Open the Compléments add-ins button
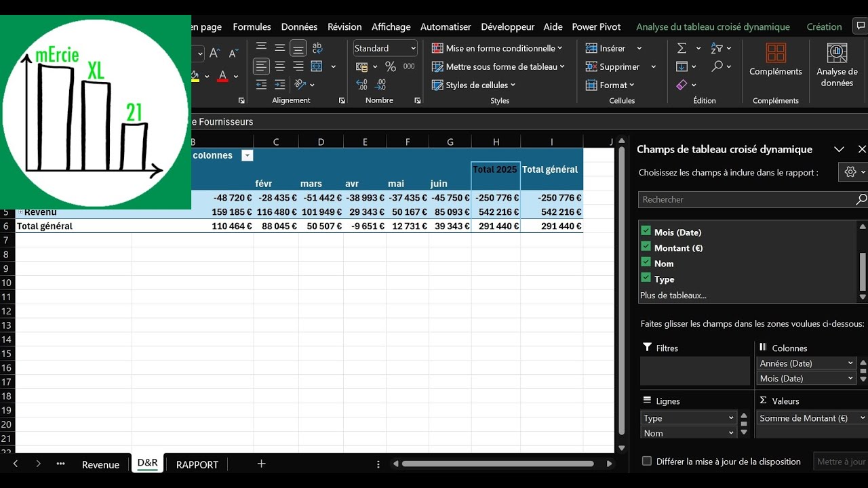 click(x=776, y=60)
